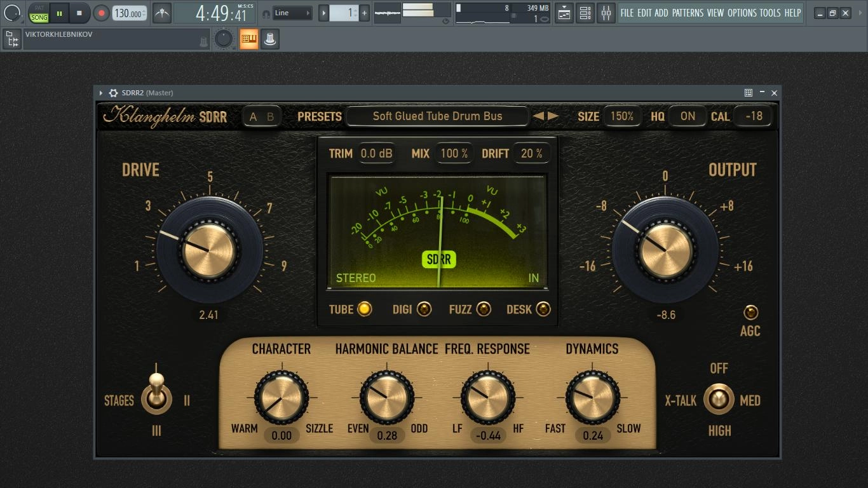Click the DRIFT 20 % field
The height and width of the screenshot is (488, 868).
(532, 153)
